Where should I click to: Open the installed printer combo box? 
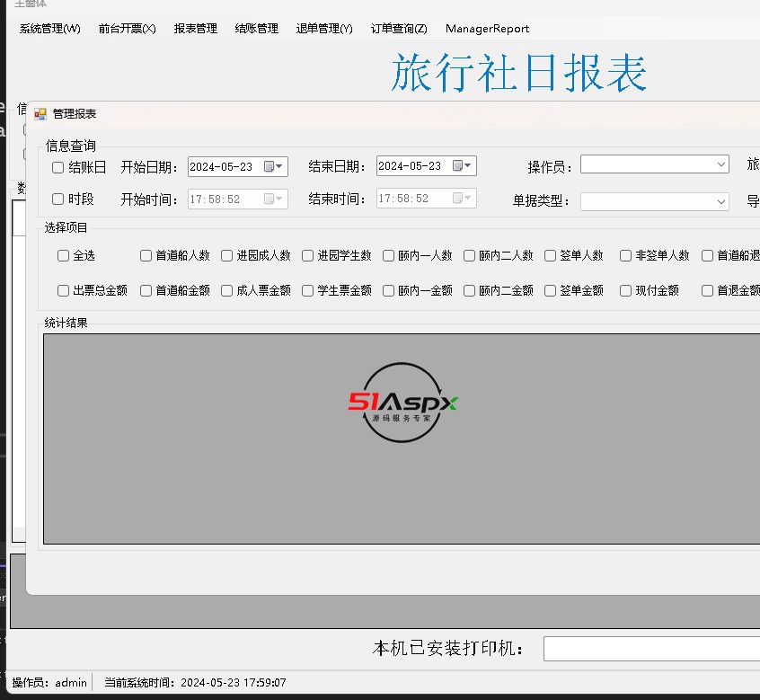(x=650, y=649)
